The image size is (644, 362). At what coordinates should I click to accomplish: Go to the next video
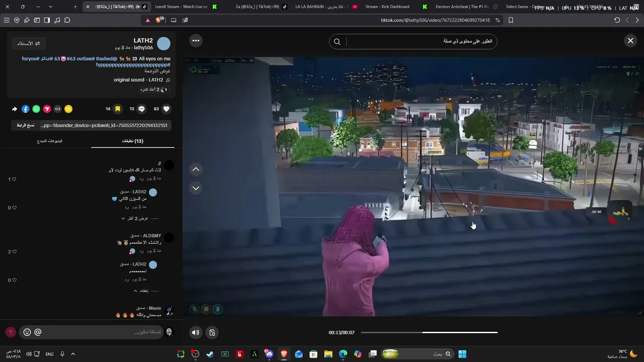click(196, 188)
